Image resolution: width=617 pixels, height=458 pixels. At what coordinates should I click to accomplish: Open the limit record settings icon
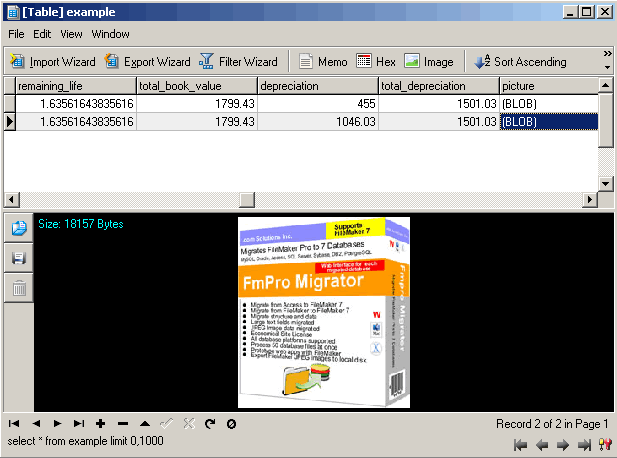coord(605,445)
